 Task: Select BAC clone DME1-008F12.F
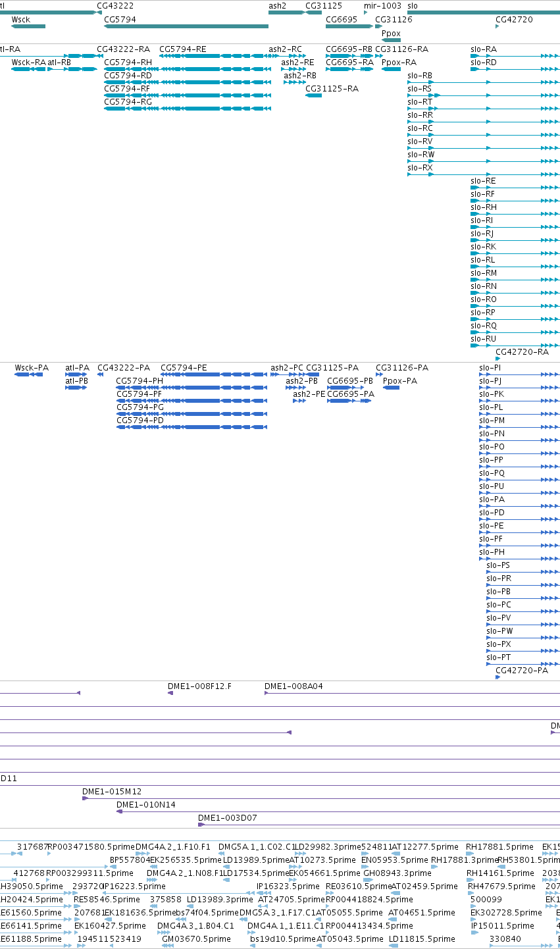(x=199, y=686)
